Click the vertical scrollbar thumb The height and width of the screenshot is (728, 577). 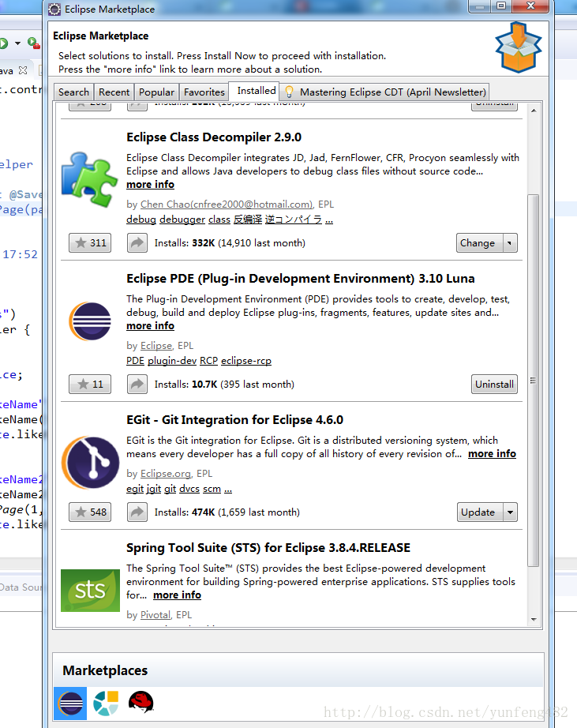click(534, 381)
